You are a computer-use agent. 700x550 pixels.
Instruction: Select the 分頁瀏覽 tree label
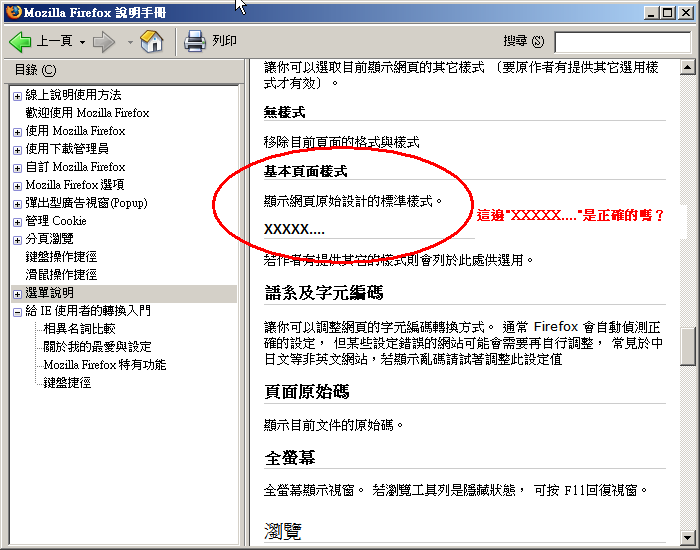(x=49, y=239)
